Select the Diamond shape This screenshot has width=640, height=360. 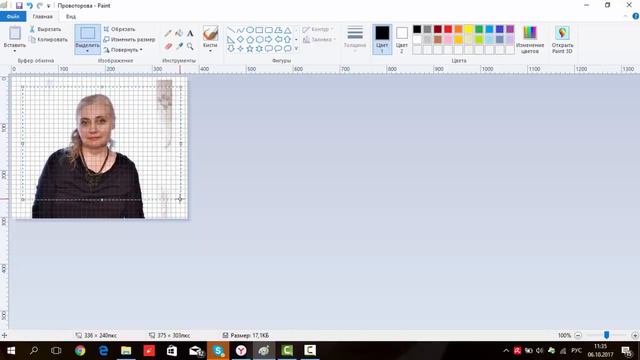(240, 40)
